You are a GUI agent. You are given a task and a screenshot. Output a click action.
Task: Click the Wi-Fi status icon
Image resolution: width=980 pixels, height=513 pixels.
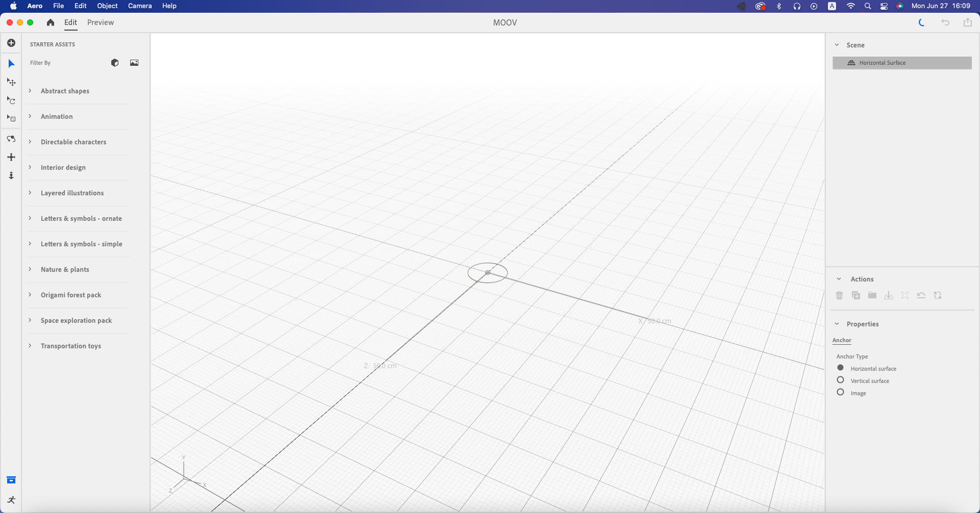850,6
